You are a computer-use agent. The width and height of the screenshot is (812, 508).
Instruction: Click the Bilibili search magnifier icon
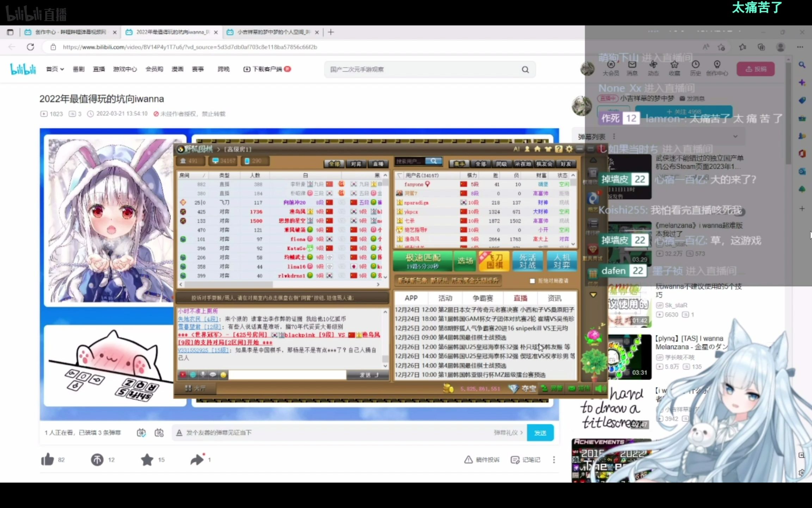pos(525,69)
